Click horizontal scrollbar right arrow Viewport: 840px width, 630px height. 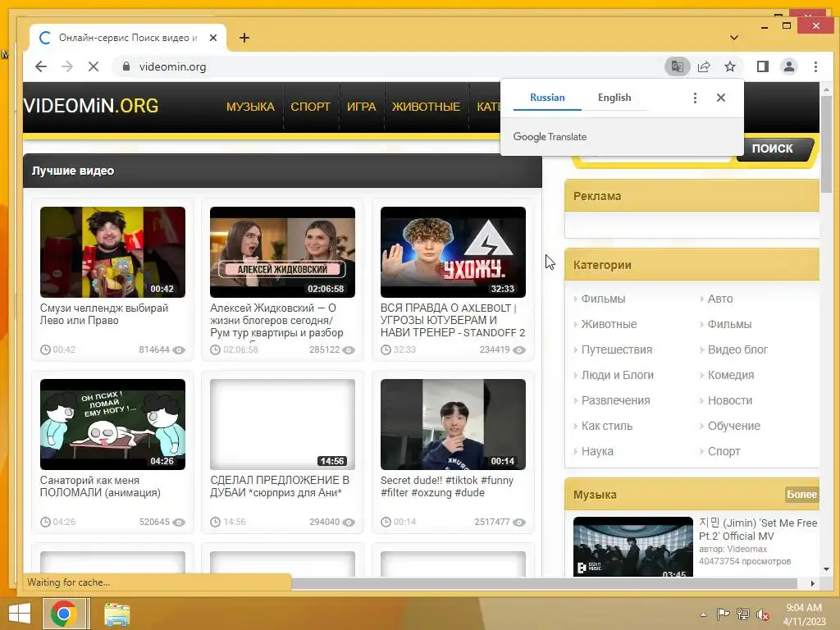tap(812, 583)
